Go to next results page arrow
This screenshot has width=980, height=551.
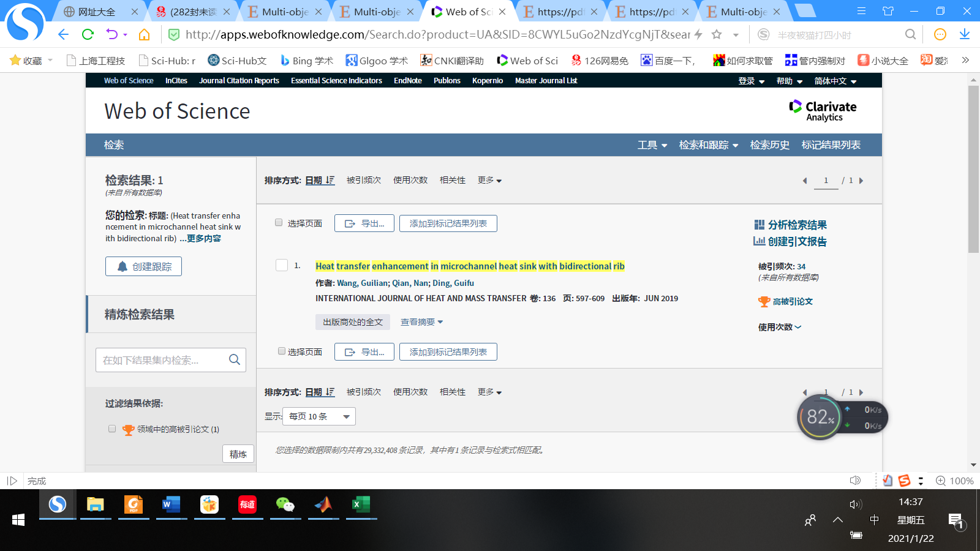(861, 181)
